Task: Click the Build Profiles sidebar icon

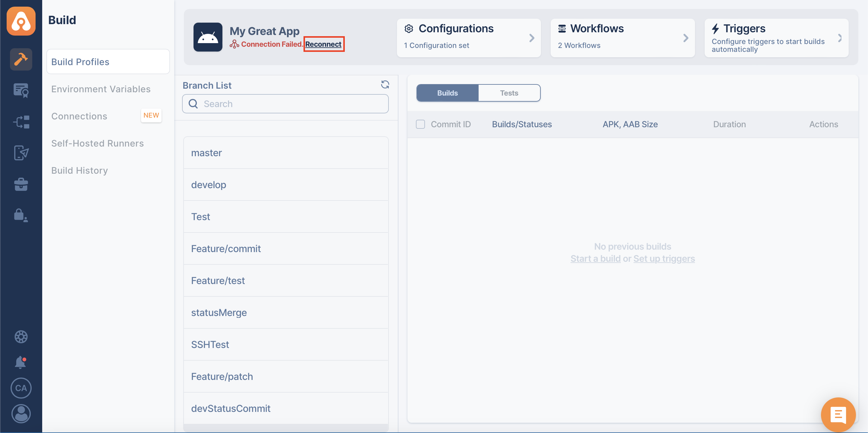Action: click(21, 60)
